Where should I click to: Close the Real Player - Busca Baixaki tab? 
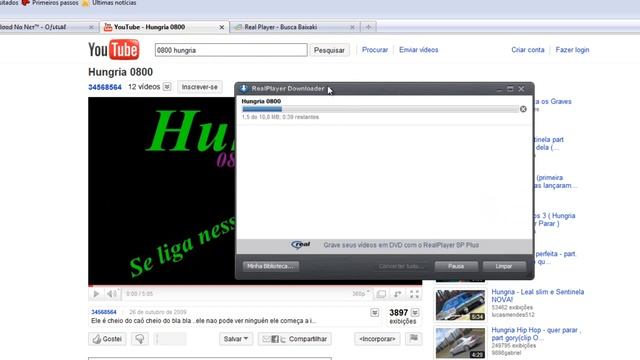(x=352, y=27)
